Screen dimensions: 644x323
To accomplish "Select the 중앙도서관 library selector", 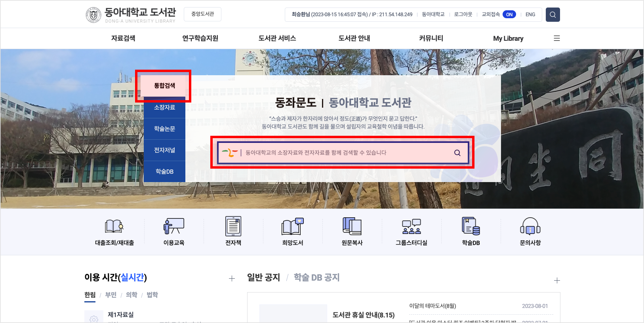I will tap(202, 14).
